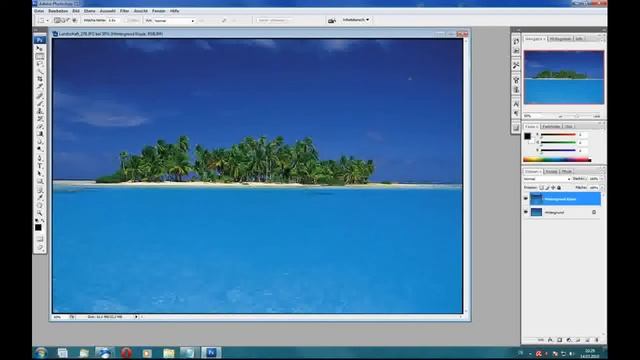
Task: Select the Crop tool
Action: click(x=40, y=79)
